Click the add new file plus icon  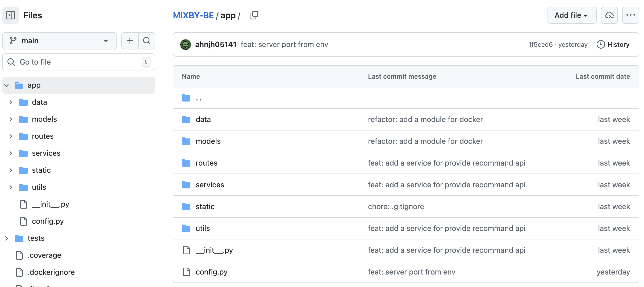[130, 41]
